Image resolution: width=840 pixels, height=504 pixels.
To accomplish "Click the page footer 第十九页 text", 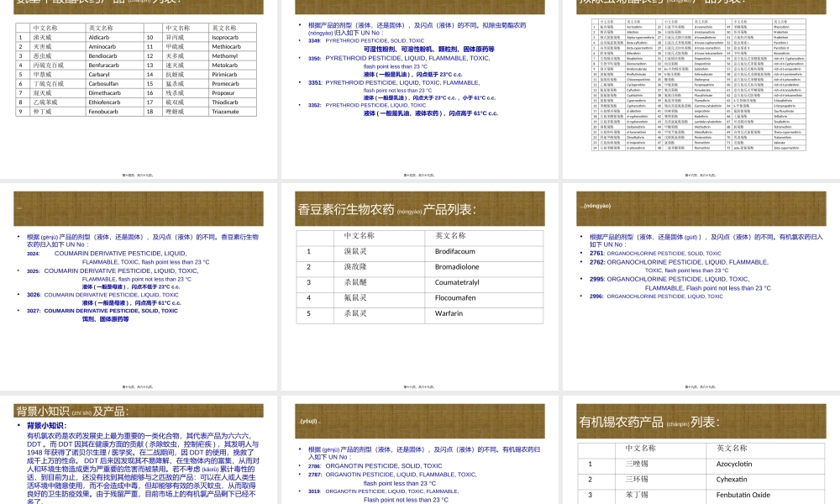I will click(x=701, y=387).
